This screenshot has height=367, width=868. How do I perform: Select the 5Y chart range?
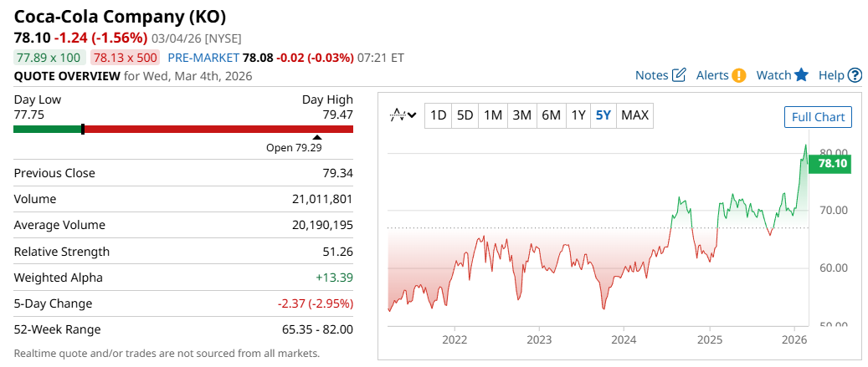(x=603, y=115)
